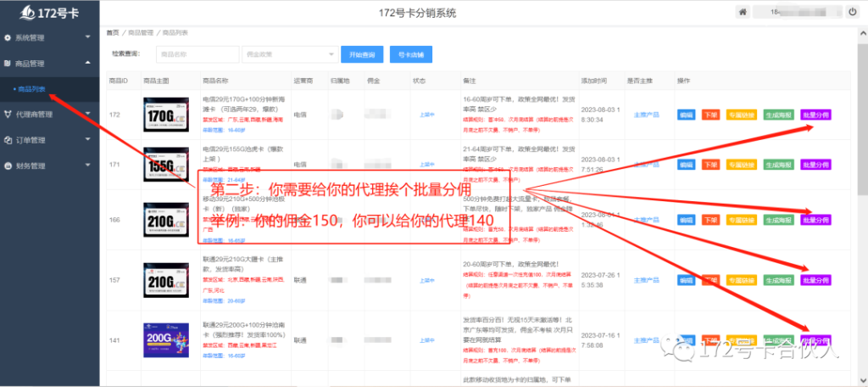Click 下架 for product 157
The image size is (868, 387).
click(x=711, y=280)
